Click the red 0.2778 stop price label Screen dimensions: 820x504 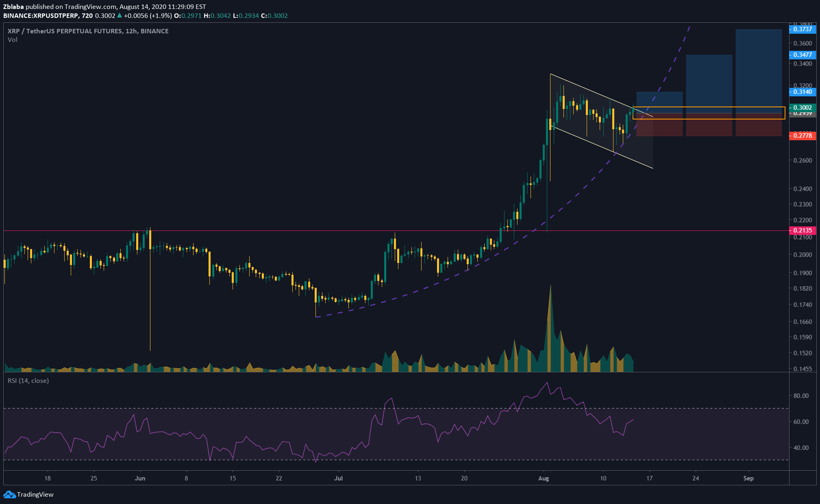(x=802, y=136)
